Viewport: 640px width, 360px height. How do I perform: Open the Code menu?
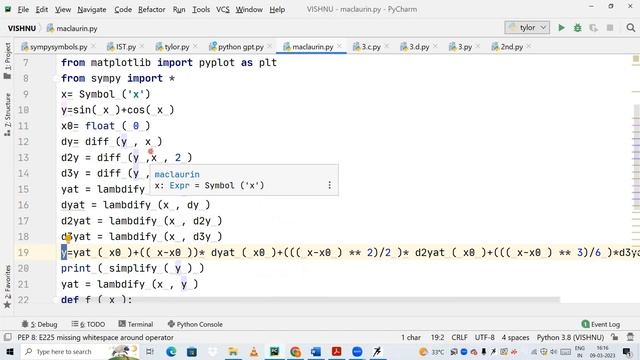123,9
